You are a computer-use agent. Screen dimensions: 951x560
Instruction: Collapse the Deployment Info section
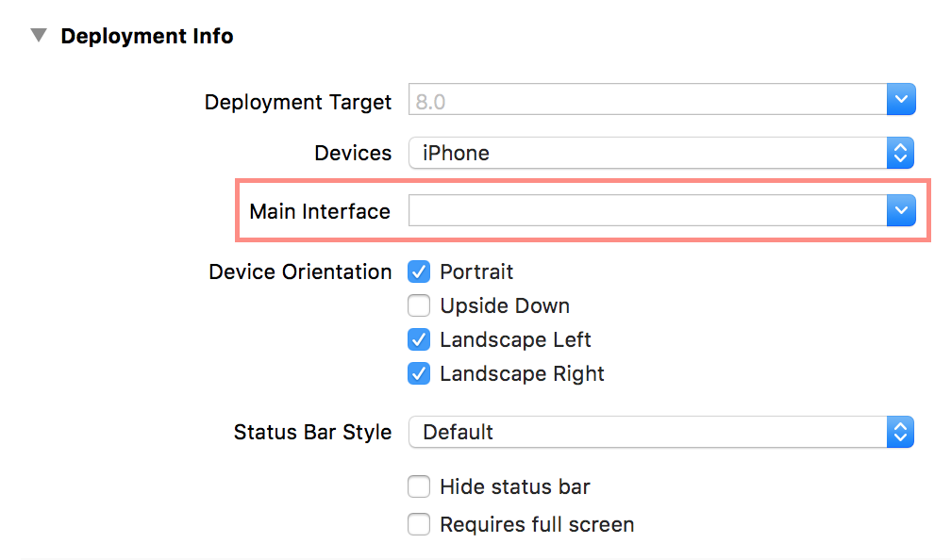(x=38, y=35)
